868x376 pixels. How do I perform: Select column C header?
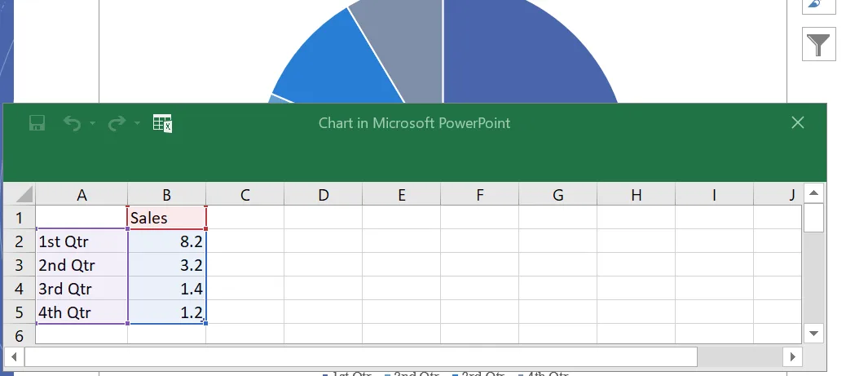point(245,195)
